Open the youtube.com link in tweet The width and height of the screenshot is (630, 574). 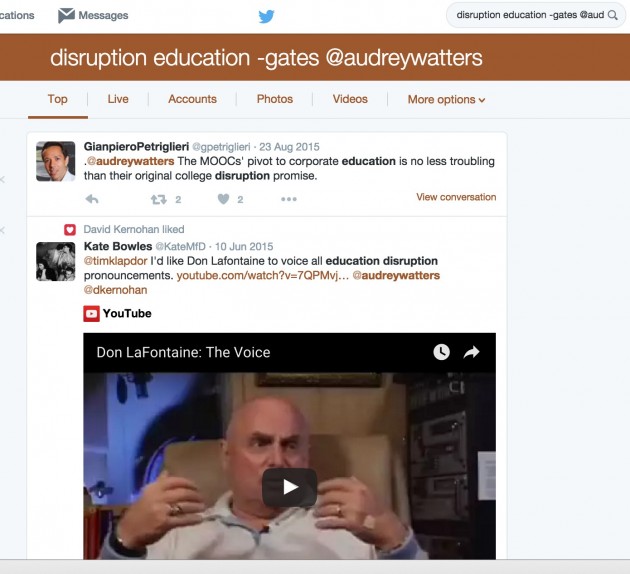click(263, 275)
